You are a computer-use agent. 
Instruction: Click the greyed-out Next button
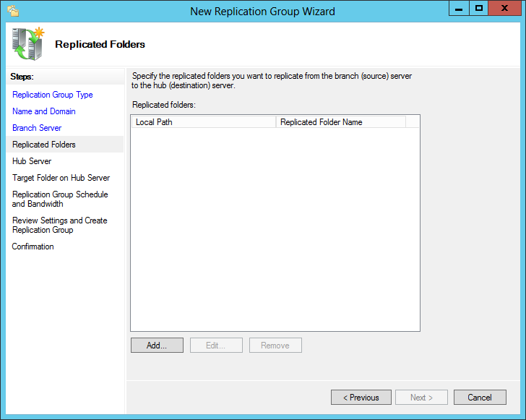[421, 397]
